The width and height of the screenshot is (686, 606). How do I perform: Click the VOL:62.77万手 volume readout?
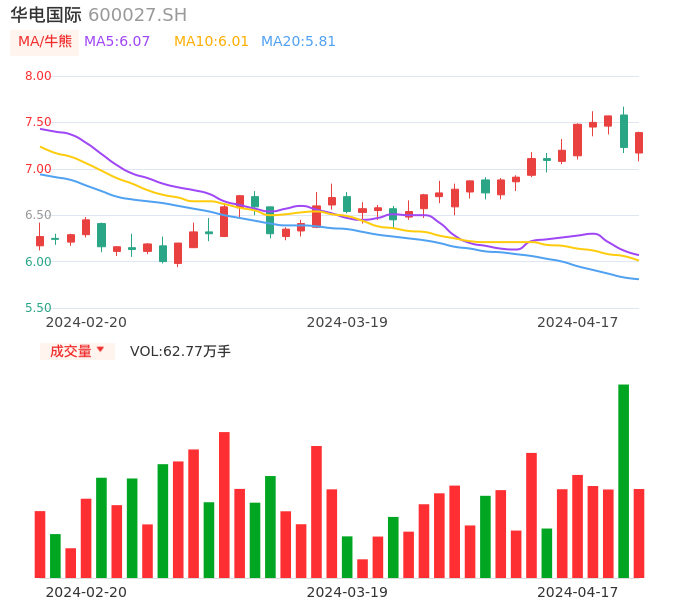click(180, 351)
